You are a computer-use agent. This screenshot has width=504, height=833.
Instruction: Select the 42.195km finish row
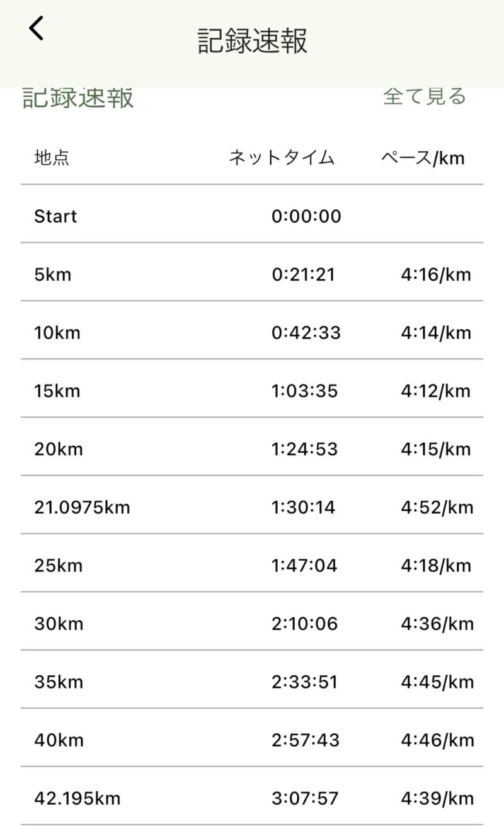(251, 798)
